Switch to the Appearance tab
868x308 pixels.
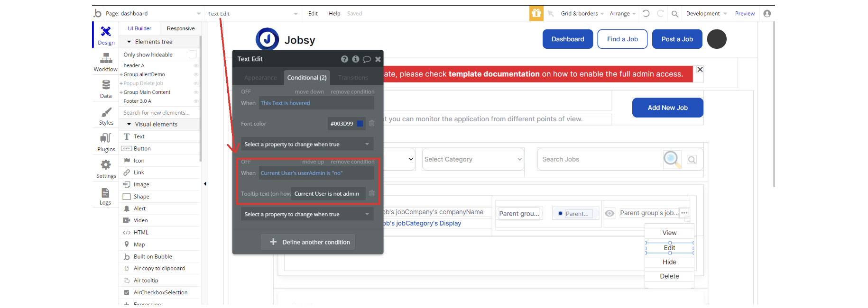click(260, 78)
